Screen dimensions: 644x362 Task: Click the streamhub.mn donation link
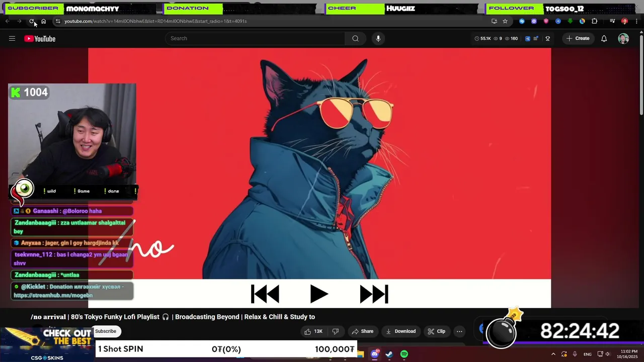coord(53,296)
